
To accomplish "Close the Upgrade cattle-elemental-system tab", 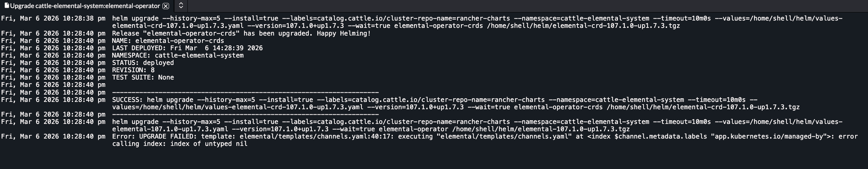I will pos(166,6).
